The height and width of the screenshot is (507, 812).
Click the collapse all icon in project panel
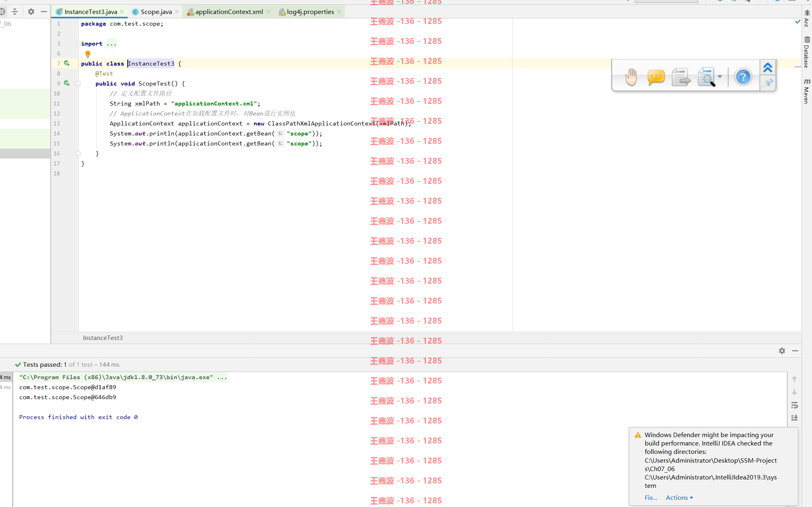pos(15,12)
